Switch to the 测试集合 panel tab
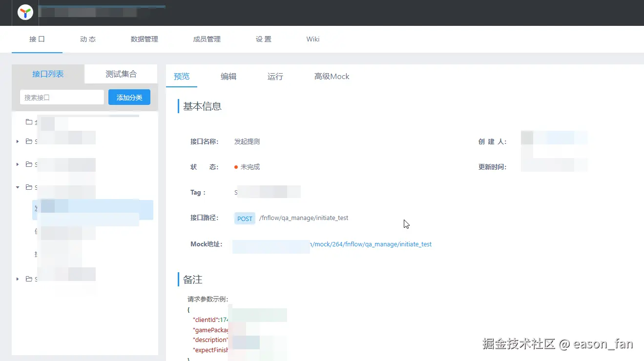644x361 pixels. pos(121,74)
